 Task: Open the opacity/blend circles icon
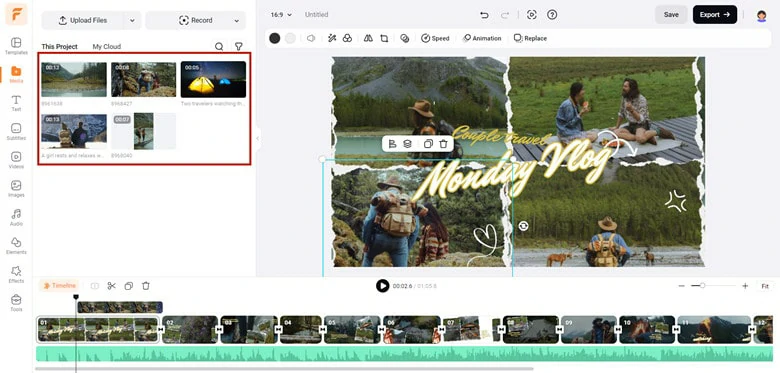[x=404, y=38]
